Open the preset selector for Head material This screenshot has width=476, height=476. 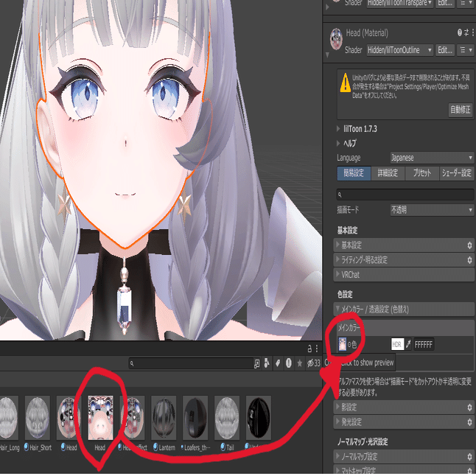[x=466, y=32]
